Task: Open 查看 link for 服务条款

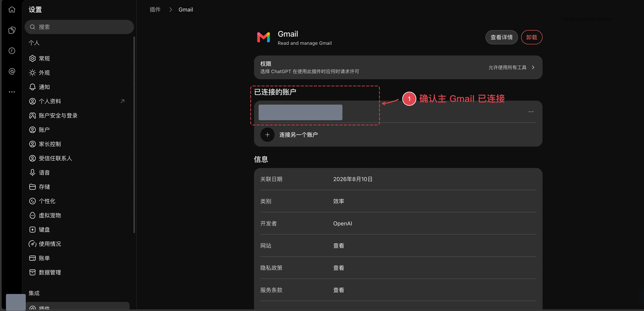Action: [x=338, y=290]
